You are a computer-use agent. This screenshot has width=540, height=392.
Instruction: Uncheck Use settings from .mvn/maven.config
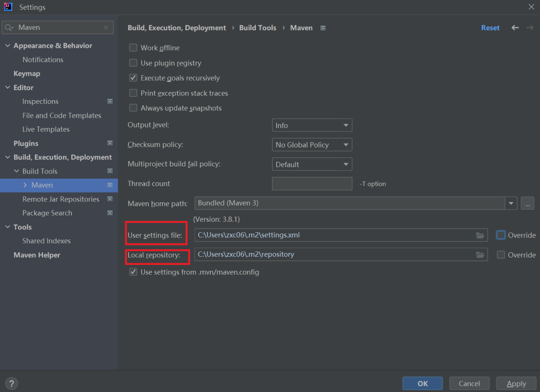coord(133,272)
